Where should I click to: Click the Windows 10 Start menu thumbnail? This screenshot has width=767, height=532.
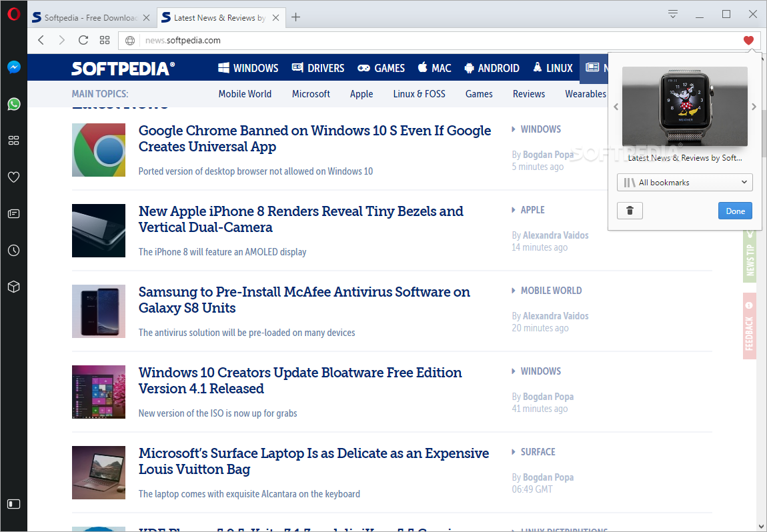point(99,391)
